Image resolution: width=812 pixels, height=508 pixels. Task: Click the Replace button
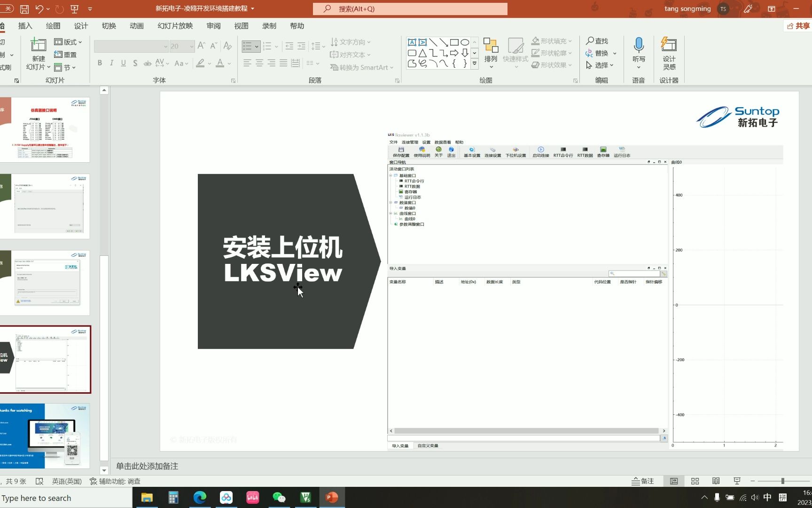coord(598,53)
